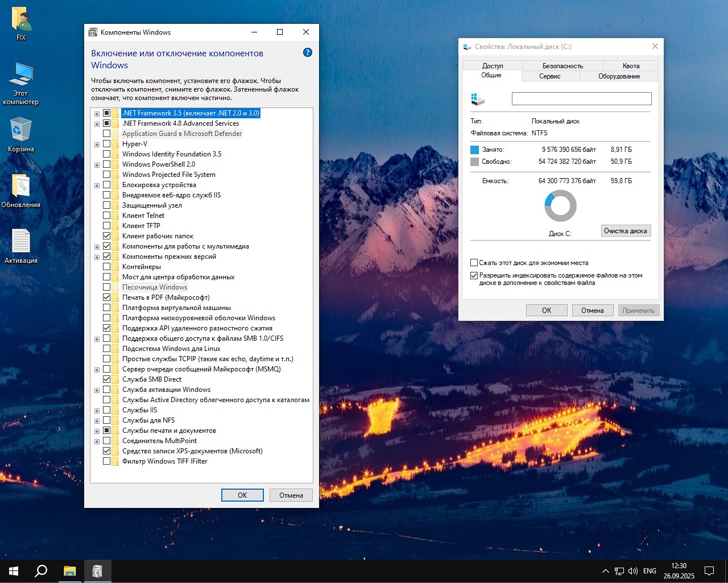Switch to the Квота tab
This screenshot has width=728, height=583.
(631, 66)
